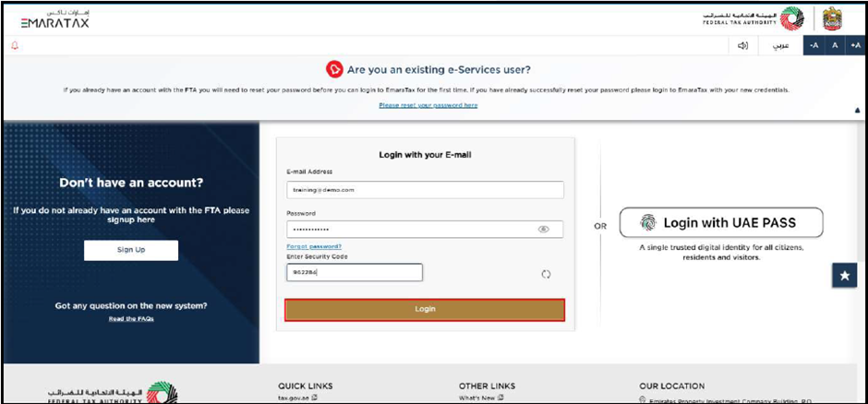Reset font size with middle A
868x404 pixels.
click(x=835, y=46)
